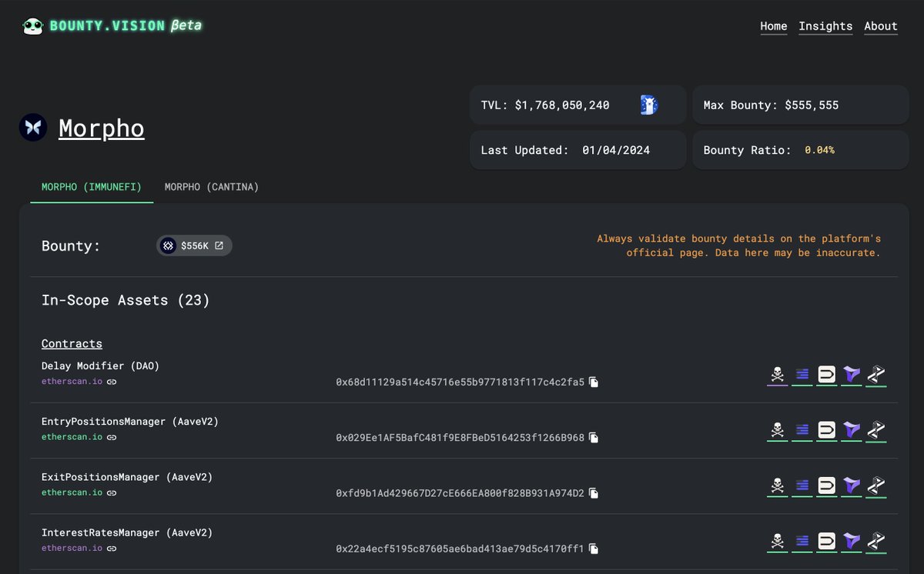Select address 0x68d11129a514c45716e55b9771813f117c4c2fa5
This screenshot has width=924, height=574.
pyautogui.click(x=460, y=382)
